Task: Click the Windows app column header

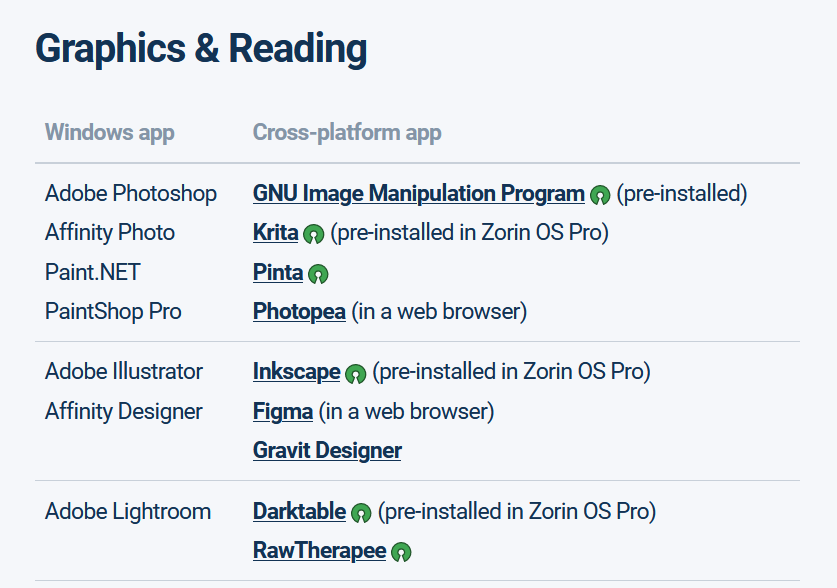Action: click(x=110, y=132)
